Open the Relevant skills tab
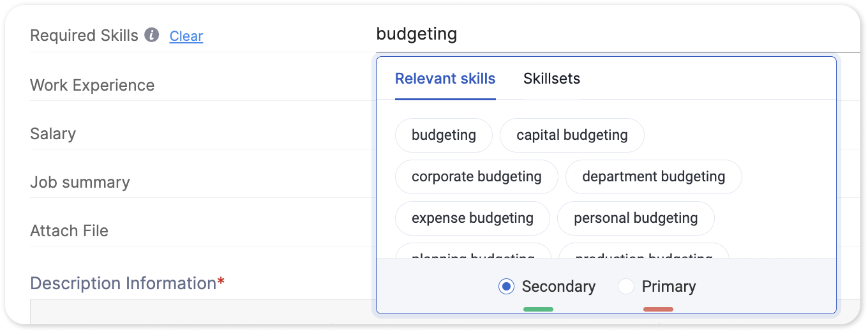Viewport: 868px width, 332px height. coord(445,79)
